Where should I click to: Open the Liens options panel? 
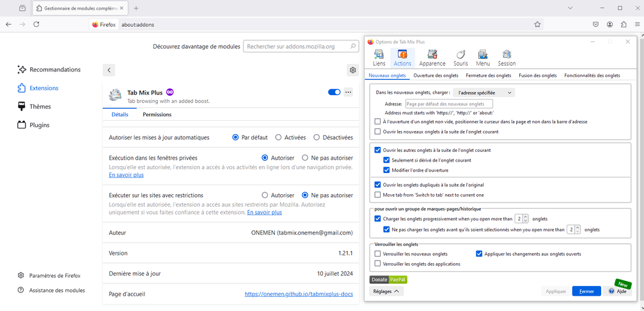click(x=379, y=57)
